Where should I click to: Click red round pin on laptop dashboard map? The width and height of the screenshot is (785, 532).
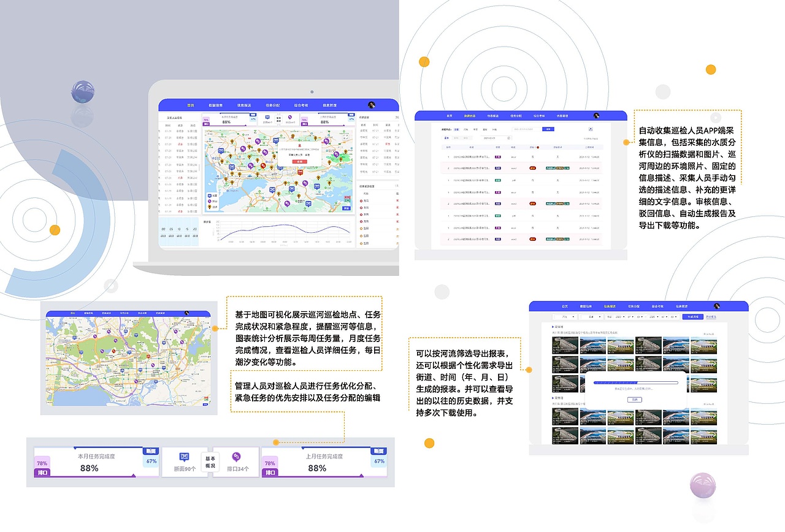[263, 165]
